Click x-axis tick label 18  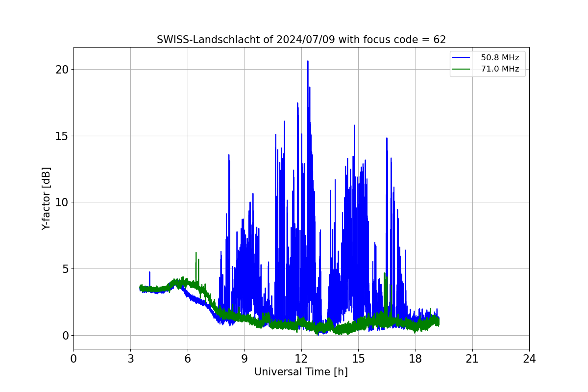(x=416, y=359)
